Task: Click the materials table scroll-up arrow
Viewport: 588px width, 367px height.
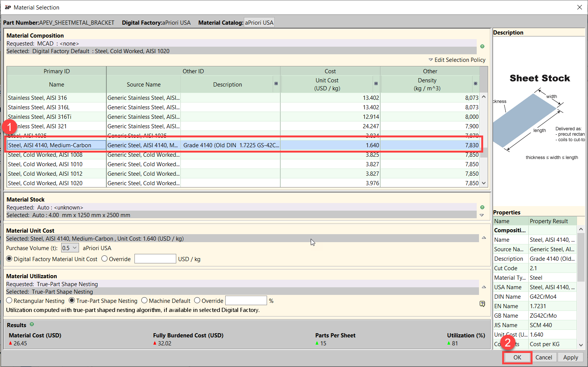Action: click(484, 97)
